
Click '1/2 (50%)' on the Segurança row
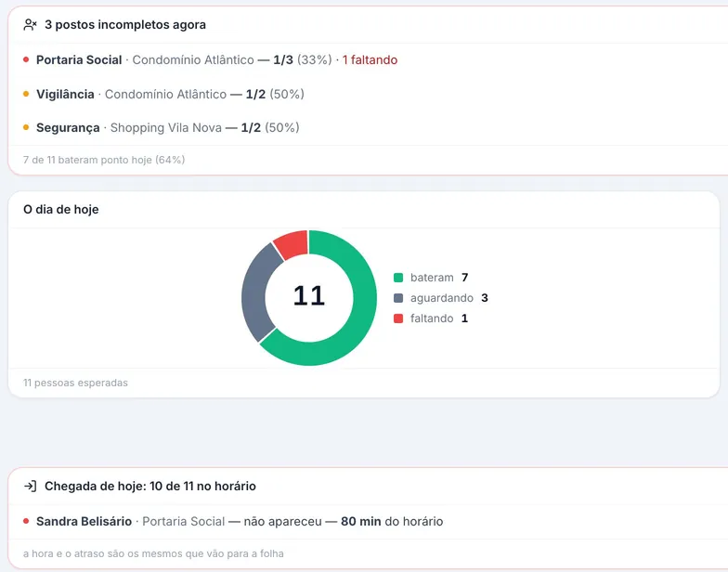[x=270, y=128]
